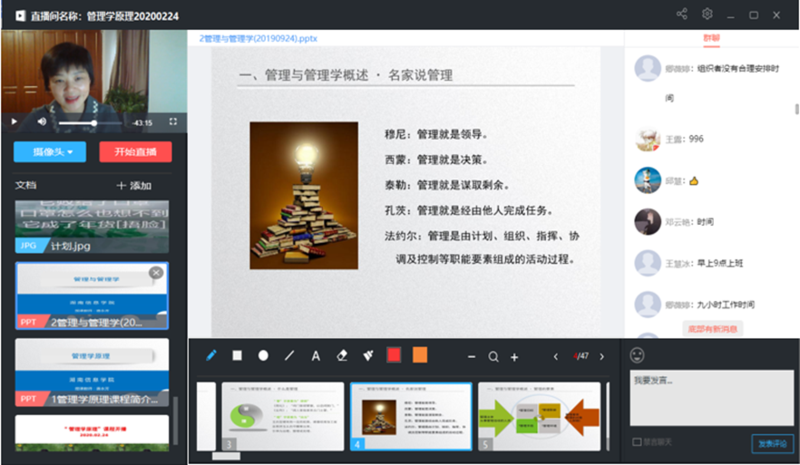The height and width of the screenshot is (465, 800).
Task: Click the magnifier zoom reset icon
Action: click(x=493, y=356)
